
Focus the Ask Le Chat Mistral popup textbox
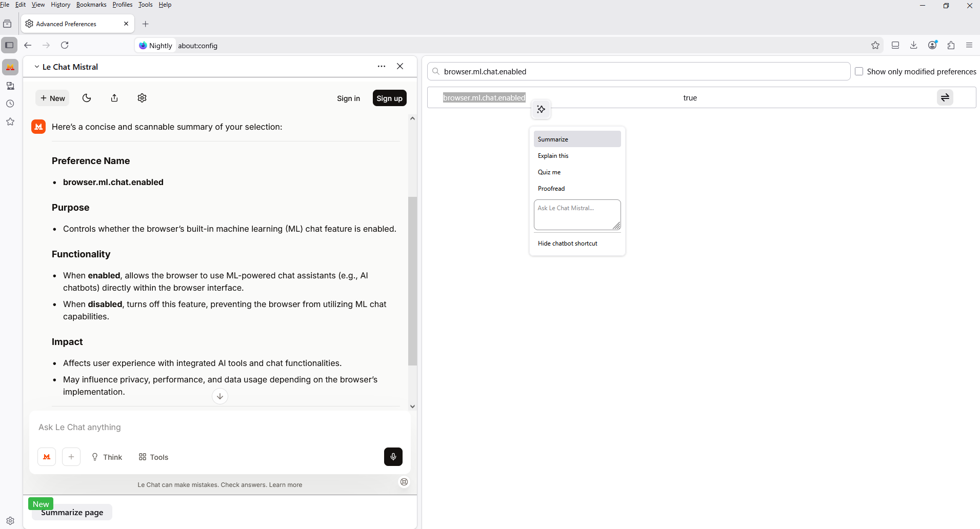pos(577,215)
